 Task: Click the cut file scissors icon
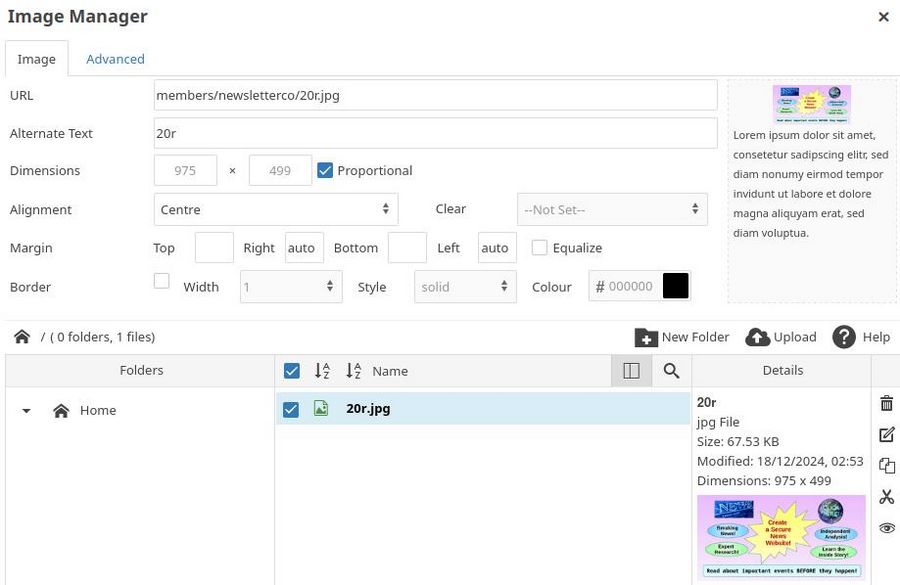click(886, 497)
